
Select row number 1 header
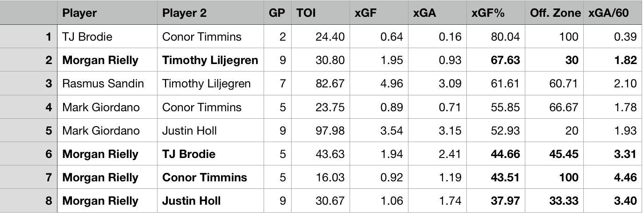click(29, 36)
